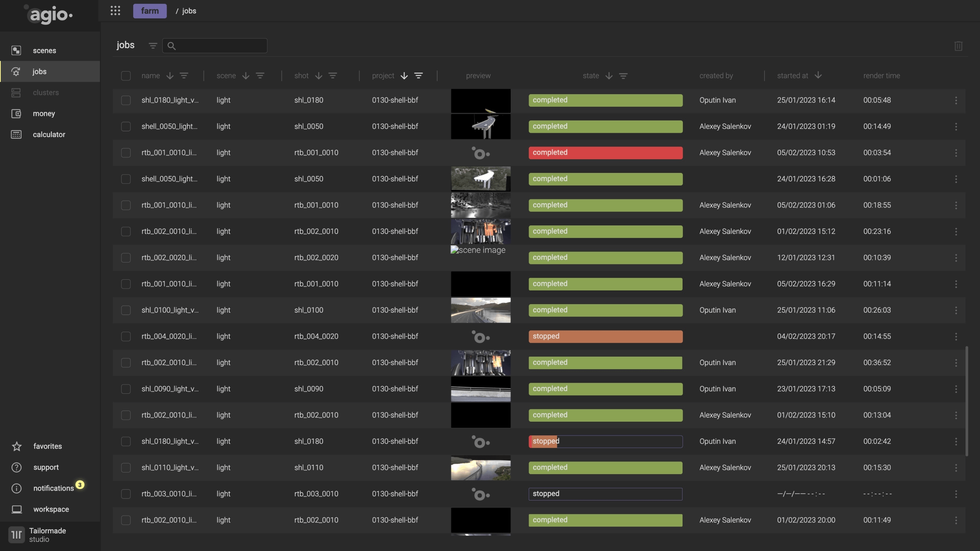Open the support link
The height and width of the screenshot is (551, 980).
pos(46,468)
